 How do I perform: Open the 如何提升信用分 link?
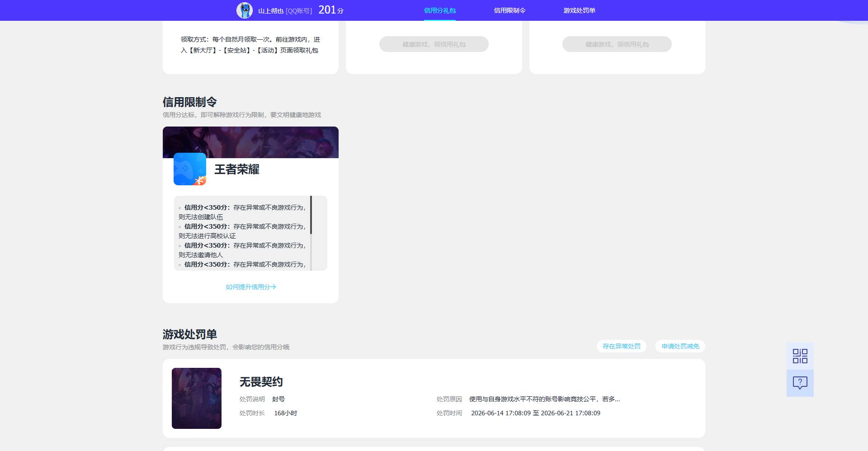coord(251,287)
